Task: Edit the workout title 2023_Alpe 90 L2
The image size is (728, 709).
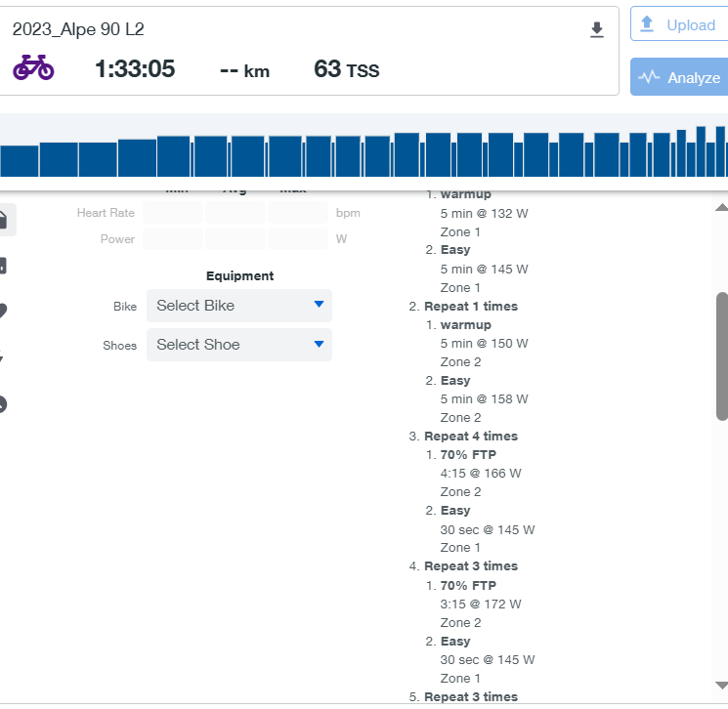Action: pos(78,29)
